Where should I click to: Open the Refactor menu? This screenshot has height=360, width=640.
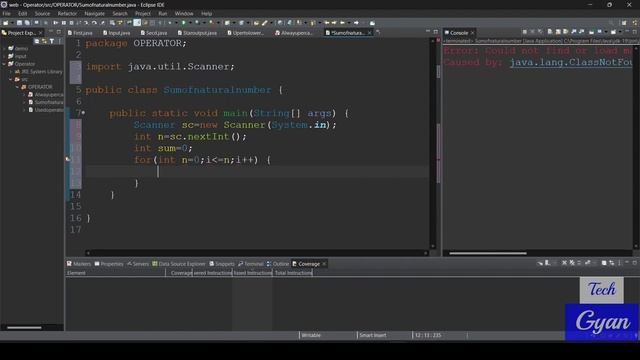point(67,13)
